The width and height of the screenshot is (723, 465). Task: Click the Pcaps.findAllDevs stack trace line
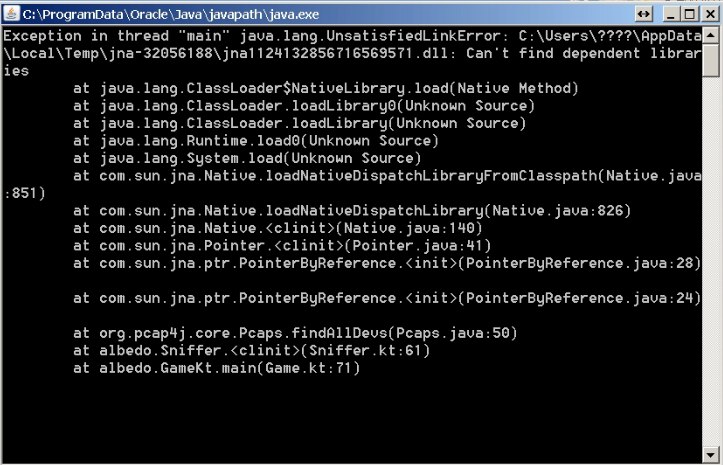(295, 333)
